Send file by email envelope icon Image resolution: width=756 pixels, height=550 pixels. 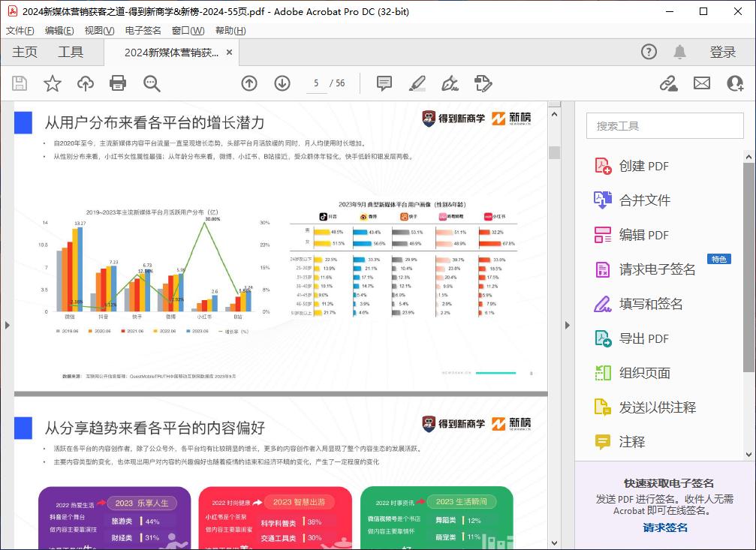pos(702,83)
